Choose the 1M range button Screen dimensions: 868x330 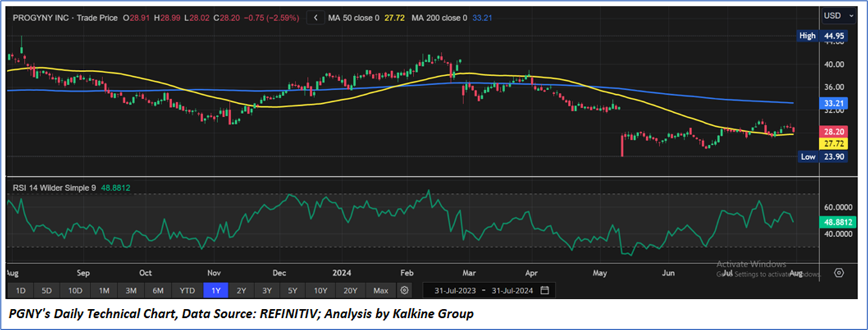[x=103, y=290]
